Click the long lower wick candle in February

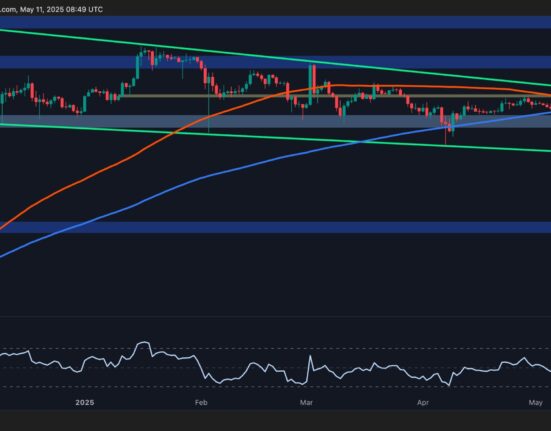coord(209,105)
